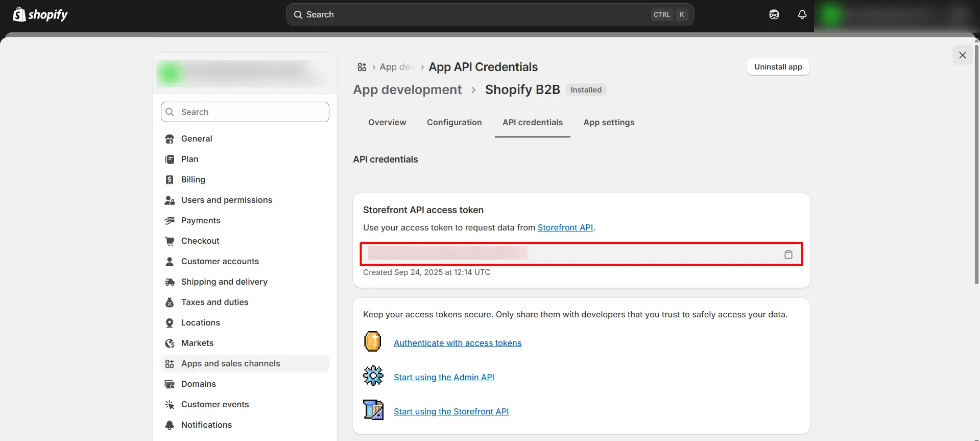This screenshot has height=441, width=980.
Task: Click the Customer events spark icon
Action: [170, 405]
